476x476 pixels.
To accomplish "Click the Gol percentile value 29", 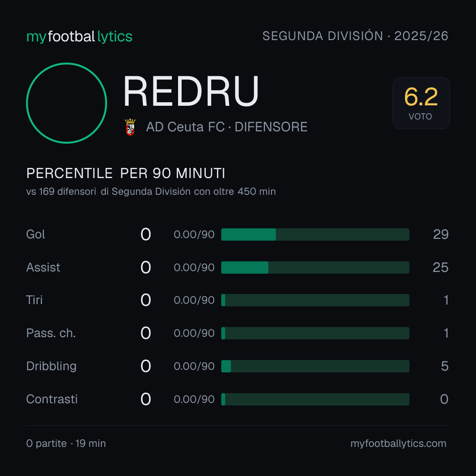I will coord(441,234).
